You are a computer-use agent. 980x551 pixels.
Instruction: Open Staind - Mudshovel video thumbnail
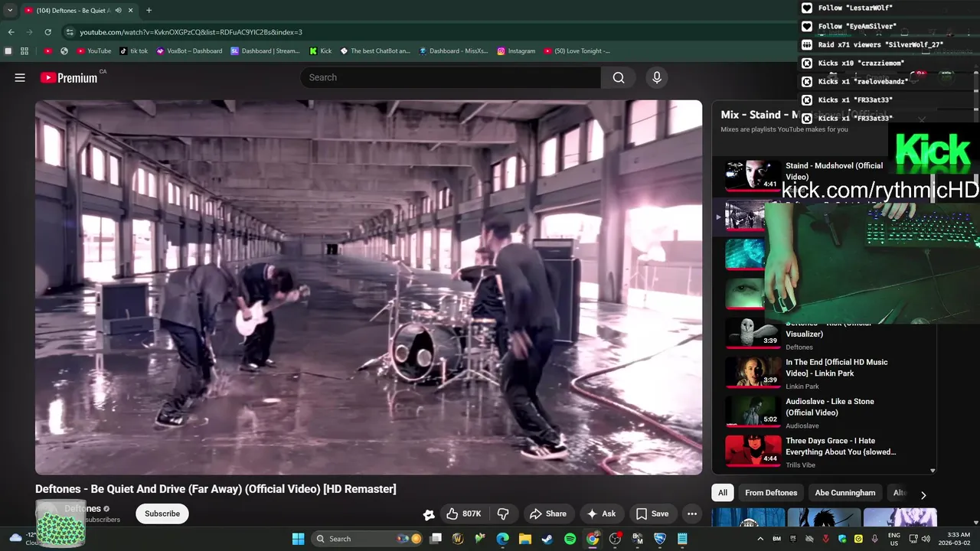753,175
